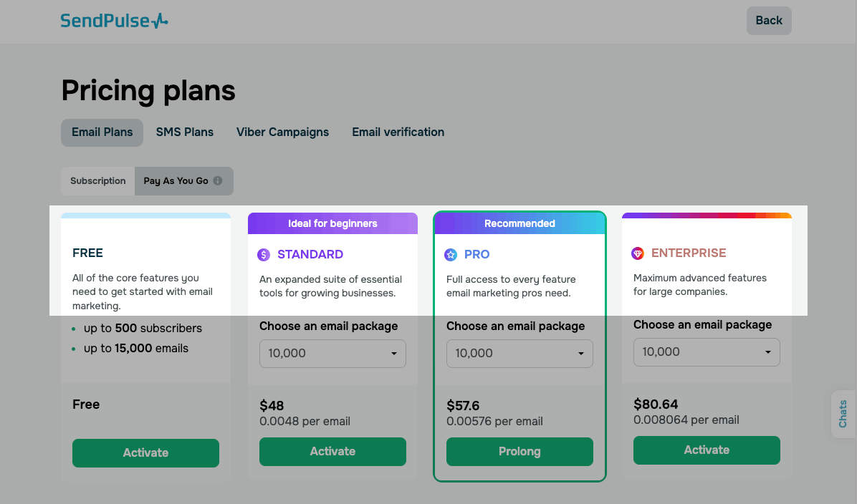This screenshot has width=857, height=504.
Task: Open the Viber Campaigns tab
Action: pyautogui.click(x=282, y=132)
